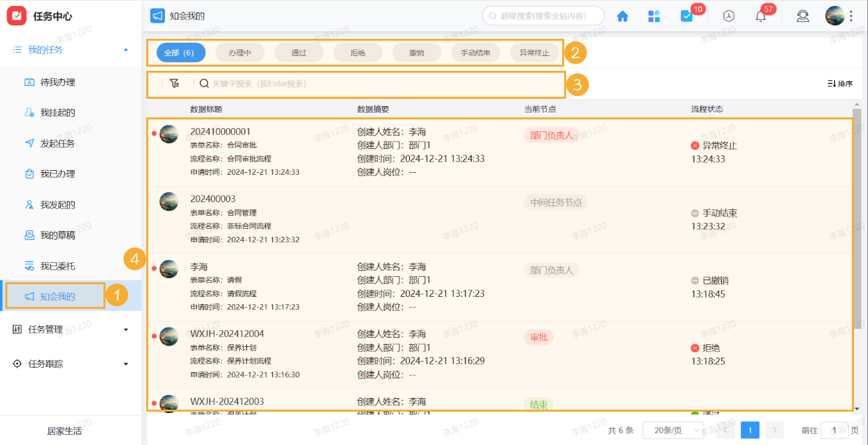Viewport: 868px width, 445px height.
Task: Click the 任务中心 logo icon
Action: (17, 15)
